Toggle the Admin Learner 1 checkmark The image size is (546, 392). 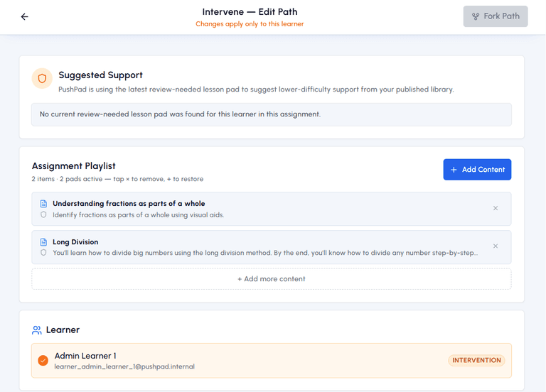(x=43, y=361)
